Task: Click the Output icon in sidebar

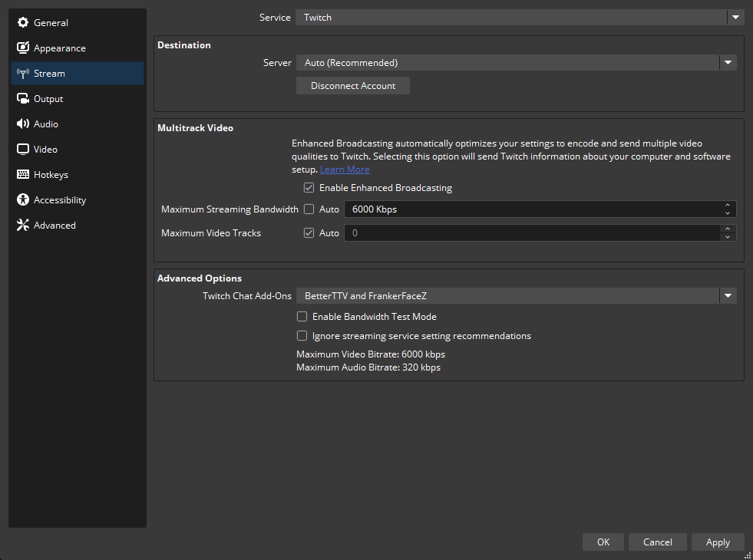Action: tap(22, 98)
